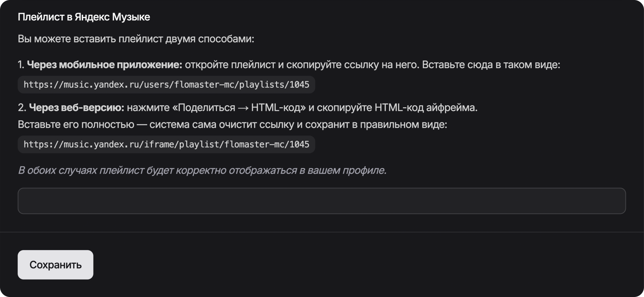Click the bold text Через веб-версию
Image resolution: width=644 pixels, height=297 pixels.
[76, 108]
